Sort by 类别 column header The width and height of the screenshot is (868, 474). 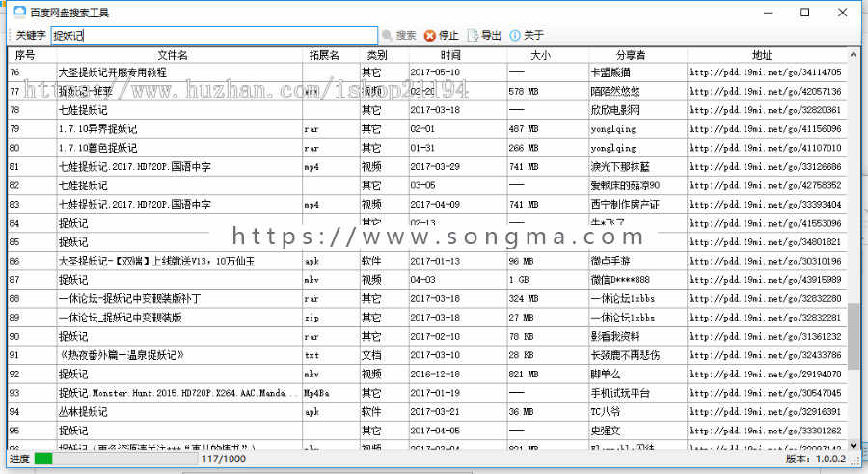tap(377, 55)
